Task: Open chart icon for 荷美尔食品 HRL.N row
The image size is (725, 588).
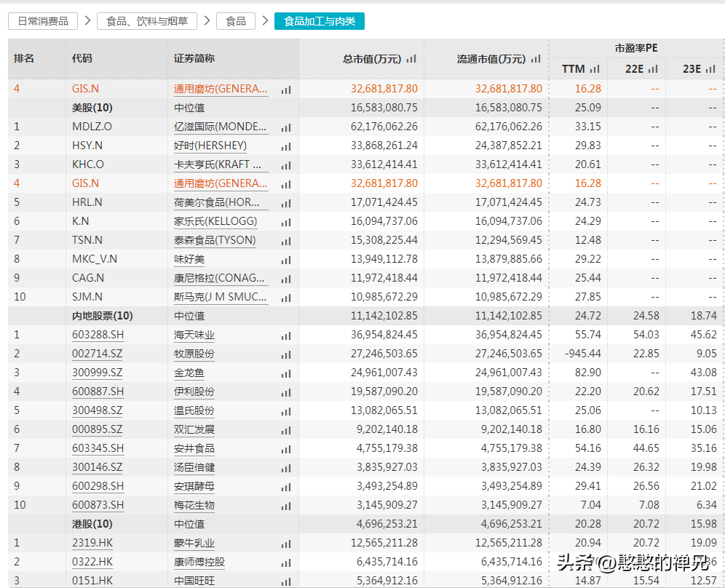Action: [x=286, y=203]
